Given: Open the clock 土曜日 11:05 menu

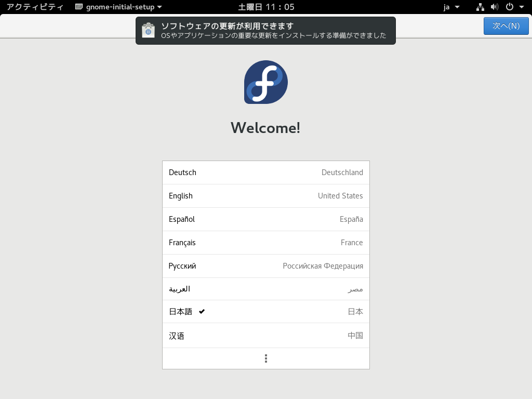Looking at the screenshot, I should (266, 7).
